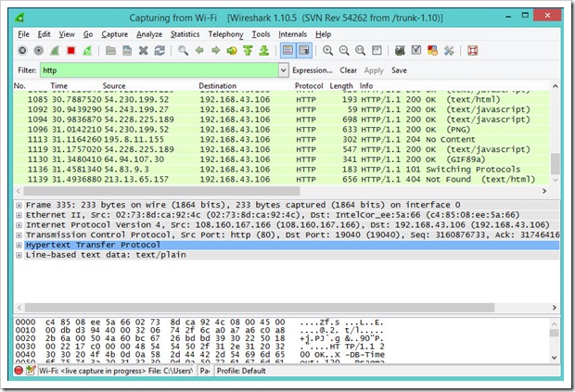Open the Help menu
This screenshot has height=392, width=575.
(x=323, y=34)
